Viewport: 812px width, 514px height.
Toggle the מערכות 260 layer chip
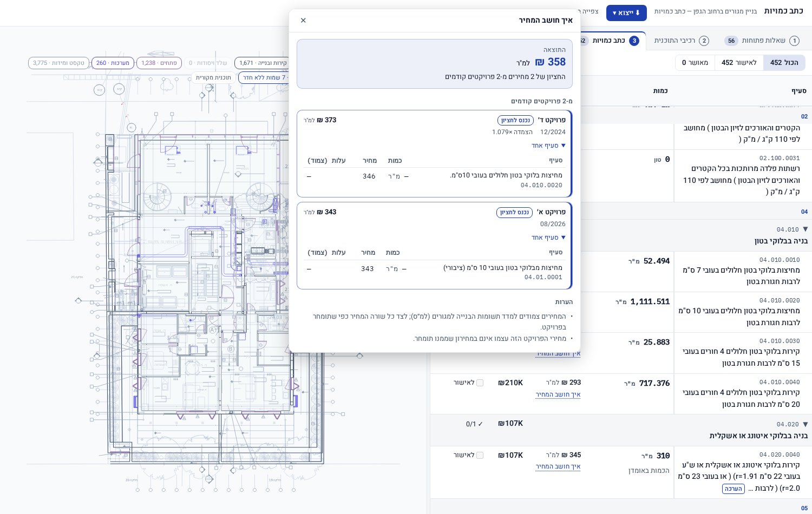(x=113, y=63)
